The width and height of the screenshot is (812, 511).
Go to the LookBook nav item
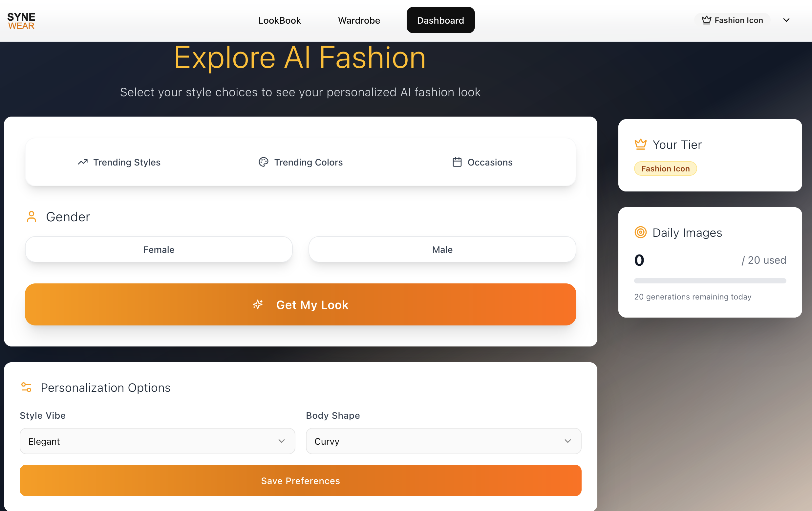click(279, 20)
